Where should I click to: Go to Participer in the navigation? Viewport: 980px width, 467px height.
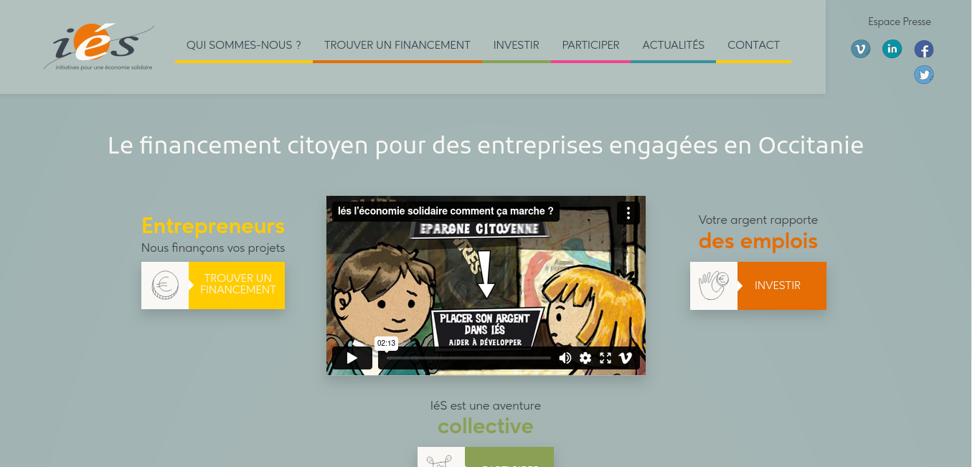(x=591, y=45)
